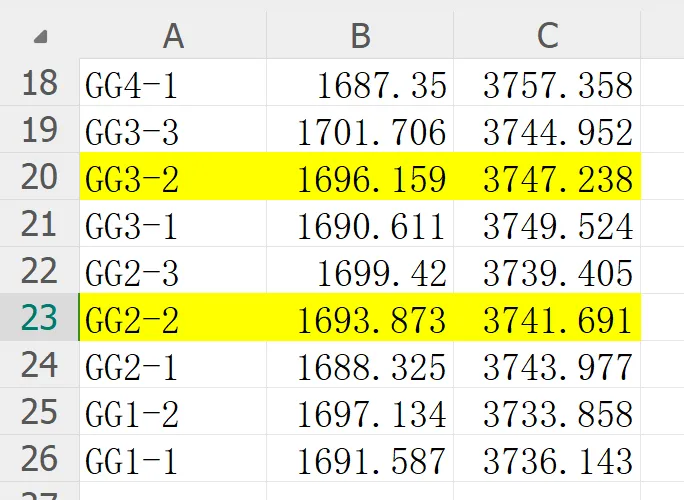Click the select-all corner triangle
The height and width of the screenshot is (500, 684).
point(40,37)
